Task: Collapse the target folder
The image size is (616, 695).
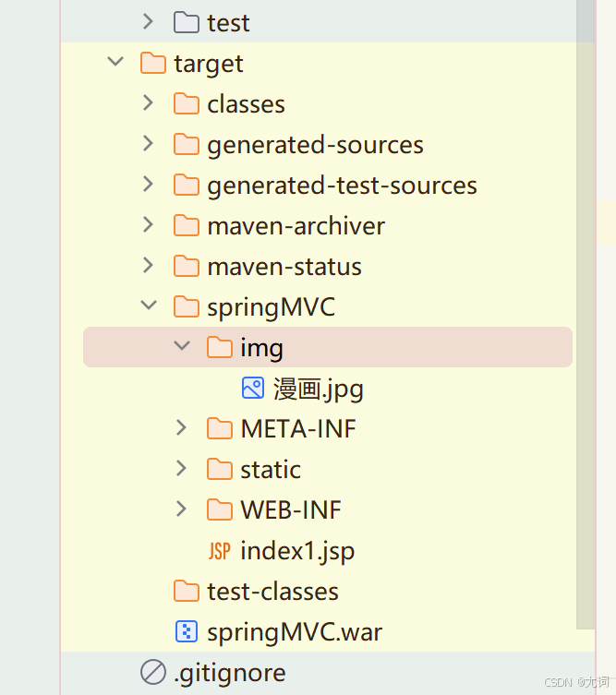Action: [x=115, y=61]
